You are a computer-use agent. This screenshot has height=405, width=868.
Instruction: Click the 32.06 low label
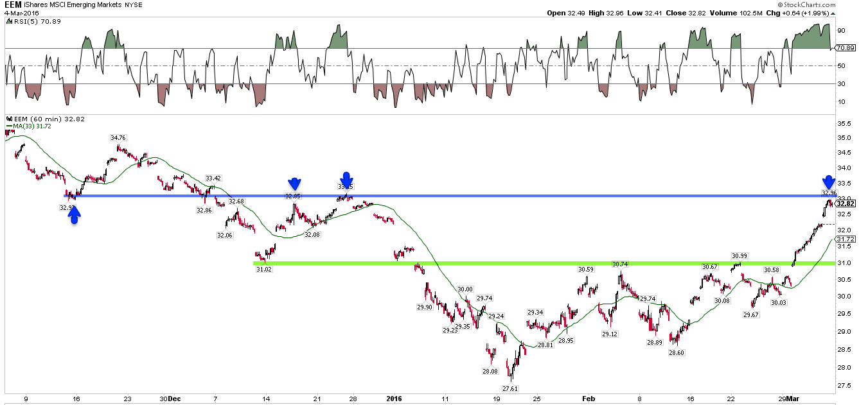pyautogui.click(x=224, y=236)
